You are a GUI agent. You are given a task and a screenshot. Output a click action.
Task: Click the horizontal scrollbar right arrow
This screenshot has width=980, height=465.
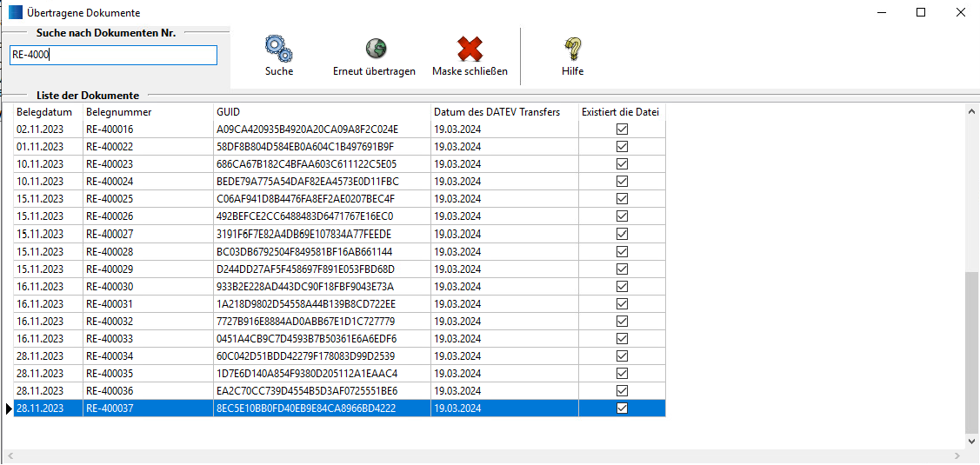pos(957,456)
